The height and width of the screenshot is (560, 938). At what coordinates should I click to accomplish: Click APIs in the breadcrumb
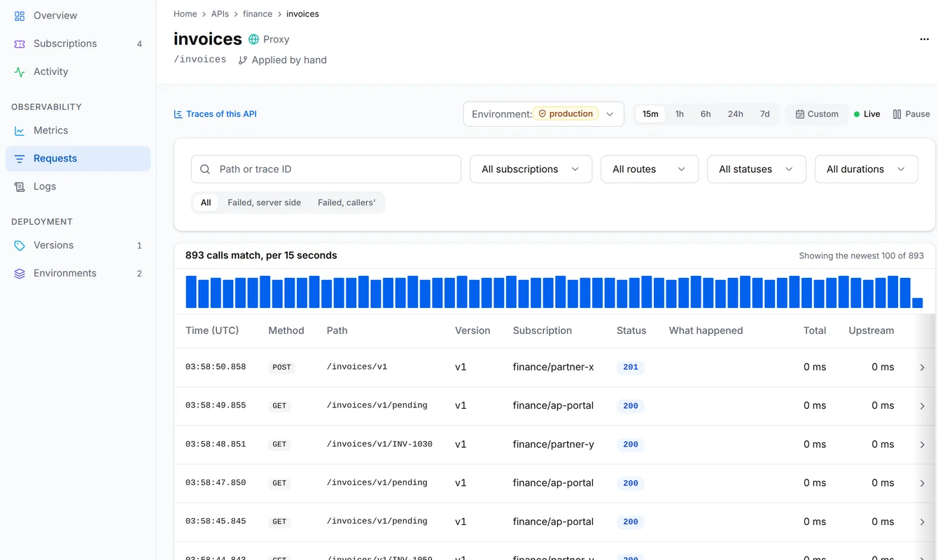point(220,14)
